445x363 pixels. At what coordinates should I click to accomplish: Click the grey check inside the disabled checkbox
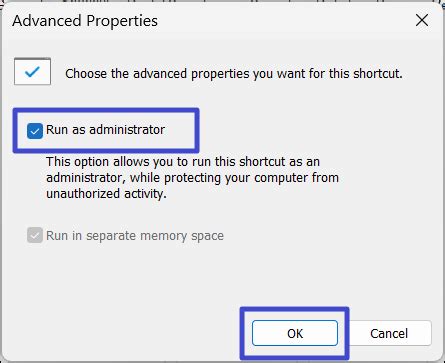tap(35, 236)
